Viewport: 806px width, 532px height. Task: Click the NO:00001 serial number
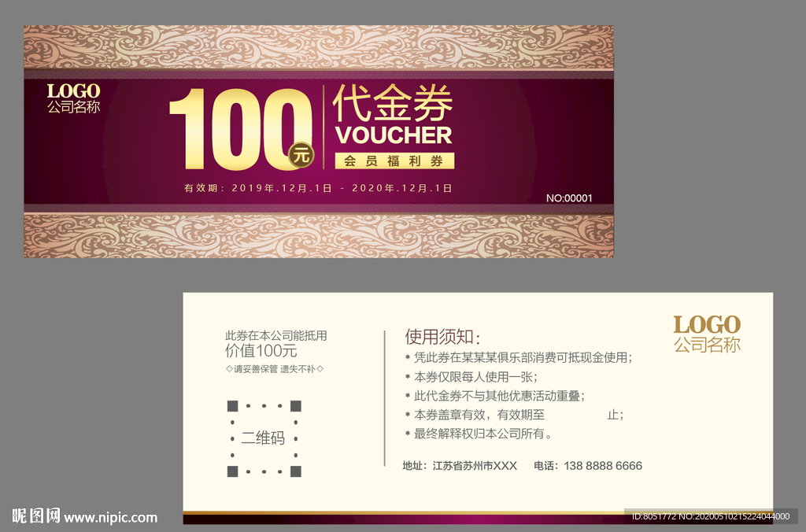click(568, 198)
